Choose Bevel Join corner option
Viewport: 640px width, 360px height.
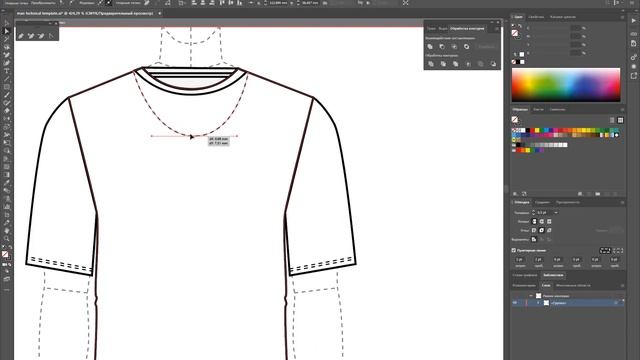coord(549,230)
